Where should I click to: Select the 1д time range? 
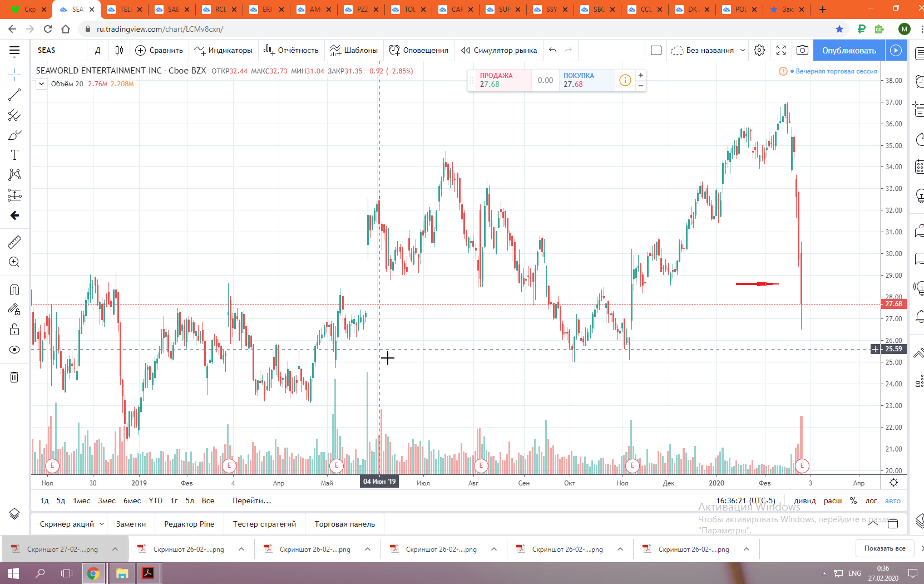click(x=45, y=500)
